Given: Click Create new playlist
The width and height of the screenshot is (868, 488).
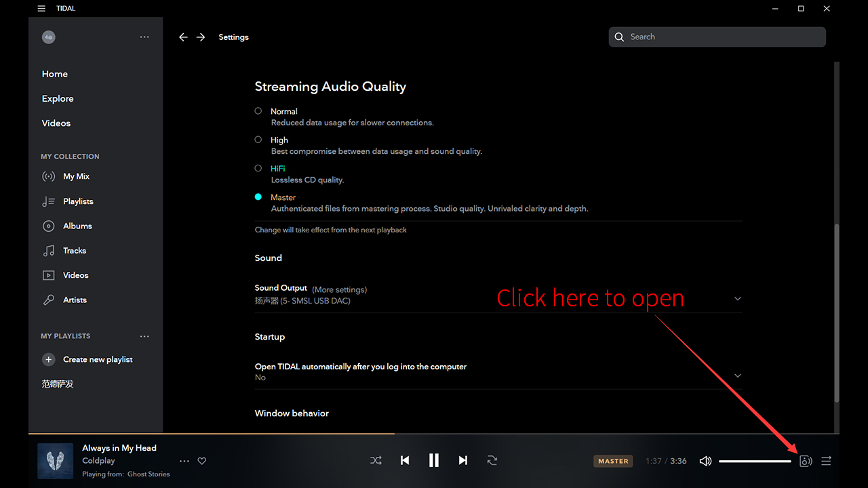Looking at the screenshot, I should coord(98,359).
